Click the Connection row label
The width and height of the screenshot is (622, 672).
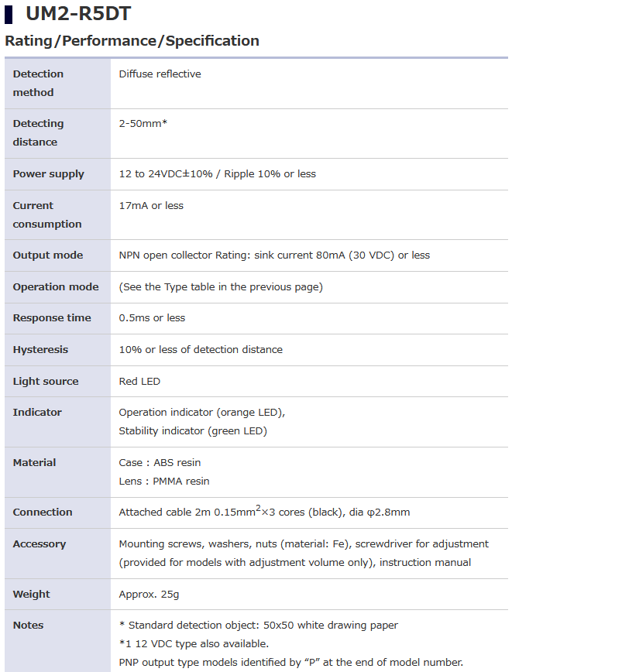point(43,513)
